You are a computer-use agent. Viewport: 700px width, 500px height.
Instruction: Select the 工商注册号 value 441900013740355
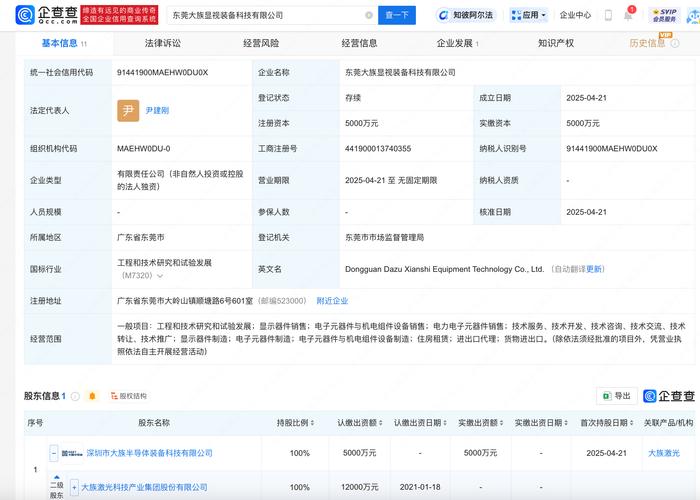[378, 149]
